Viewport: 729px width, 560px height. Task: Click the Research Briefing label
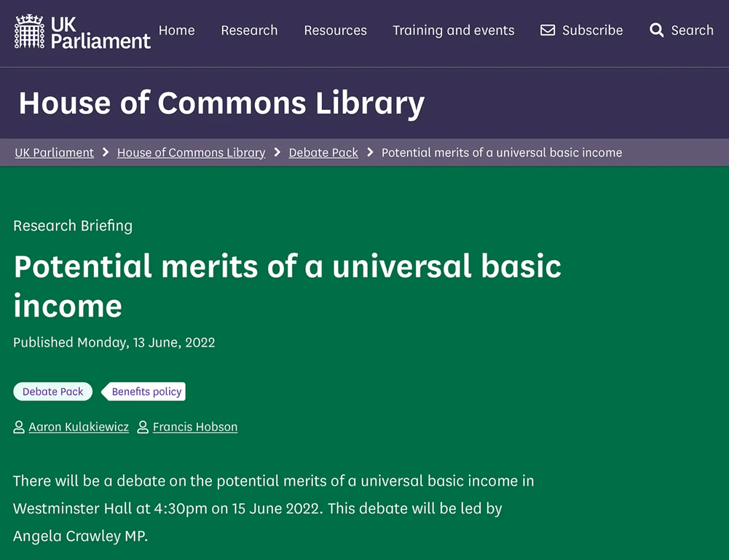[x=73, y=226]
